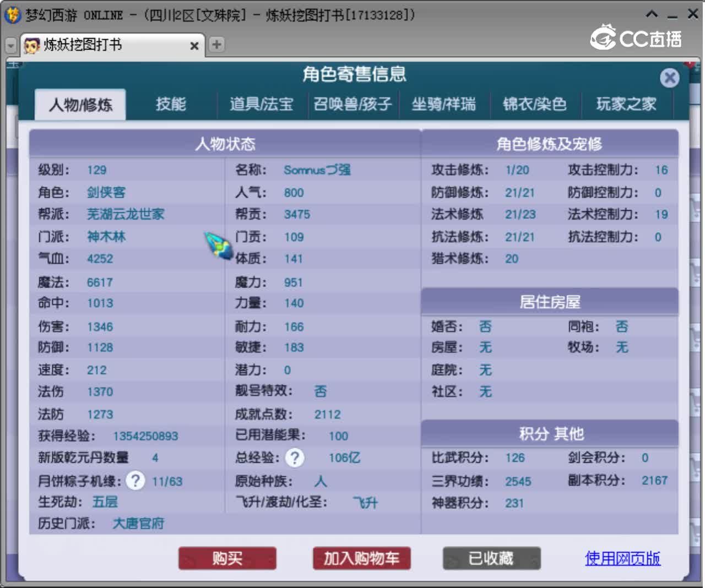Click the 神器积分 value 231
The width and height of the screenshot is (705, 588).
514,503
